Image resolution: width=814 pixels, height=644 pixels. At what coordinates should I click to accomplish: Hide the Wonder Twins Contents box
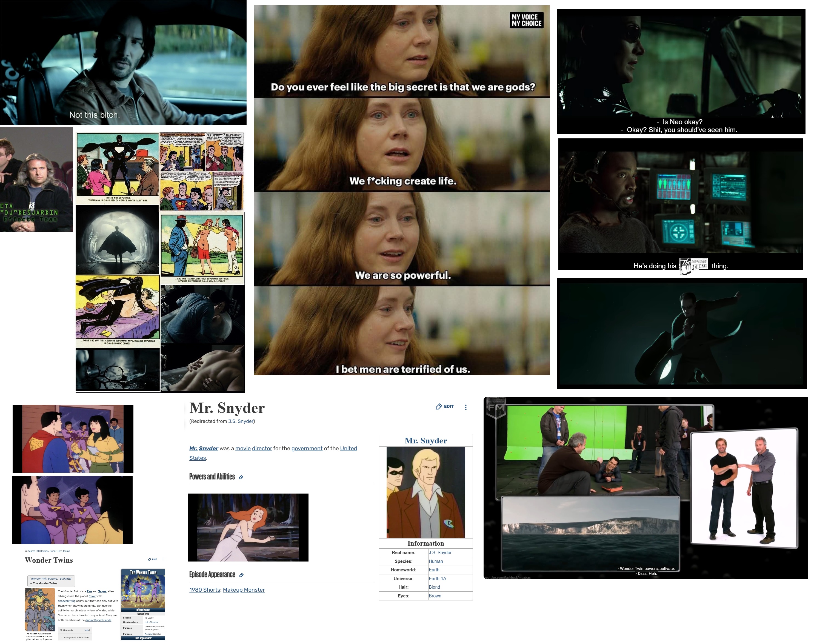click(x=87, y=630)
